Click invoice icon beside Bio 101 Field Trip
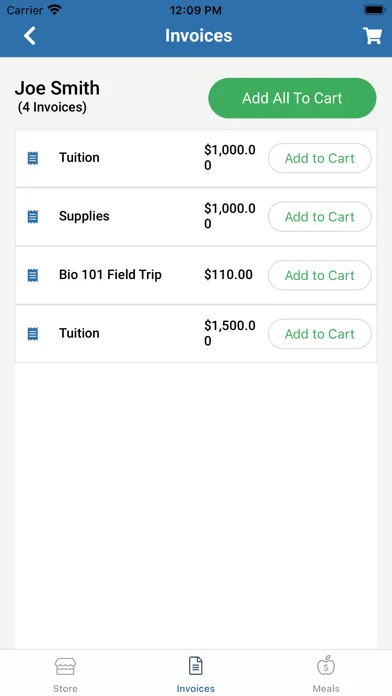 click(33, 275)
